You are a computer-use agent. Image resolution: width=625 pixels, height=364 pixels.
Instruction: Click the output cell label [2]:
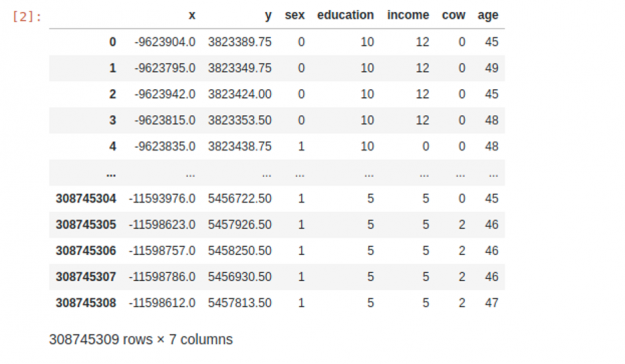coord(27,17)
